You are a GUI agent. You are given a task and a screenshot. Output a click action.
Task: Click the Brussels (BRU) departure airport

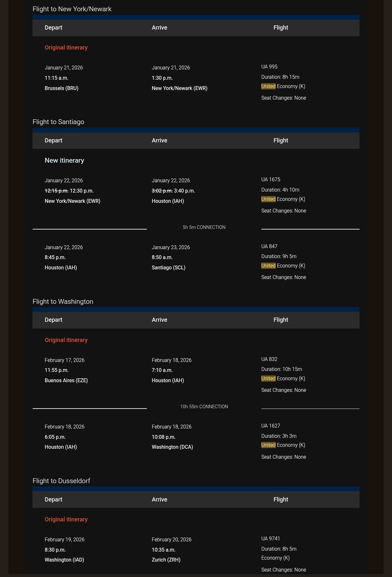coord(61,88)
